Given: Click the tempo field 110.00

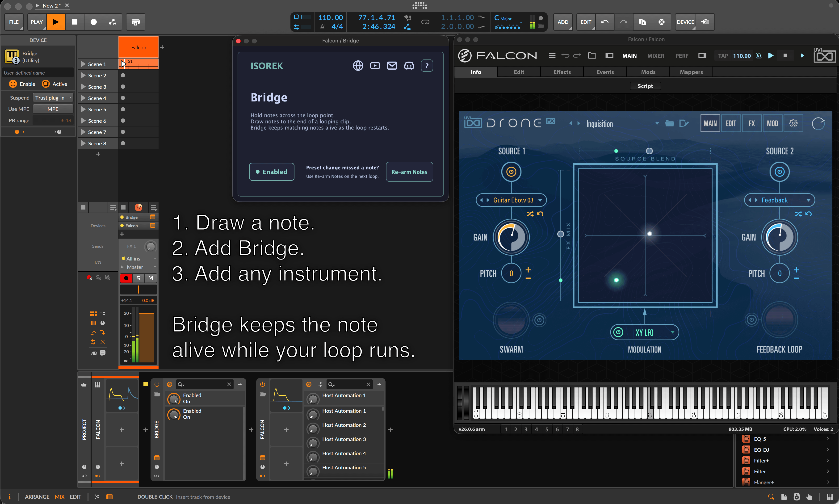Looking at the screenshot, I should tap(330, 17).
